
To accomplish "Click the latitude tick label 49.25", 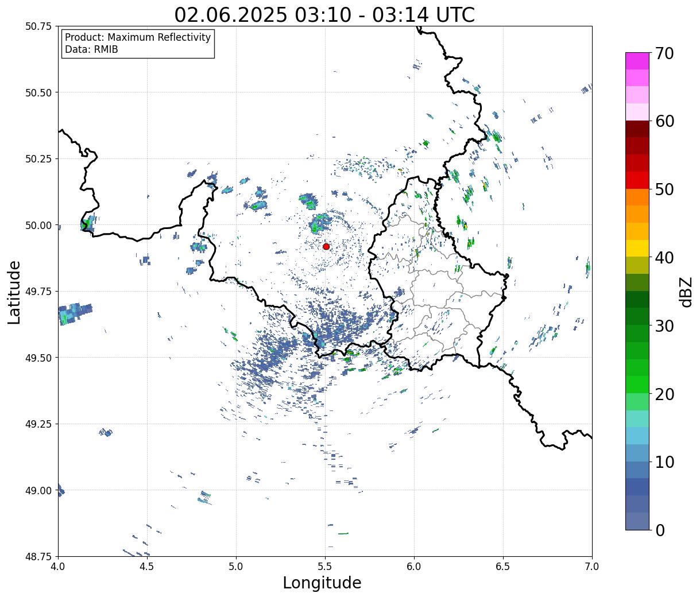I will 38,424.
